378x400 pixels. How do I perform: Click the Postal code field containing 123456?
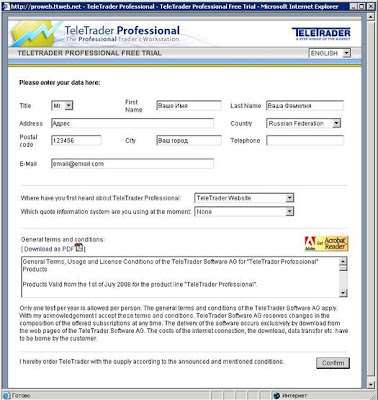76,140
